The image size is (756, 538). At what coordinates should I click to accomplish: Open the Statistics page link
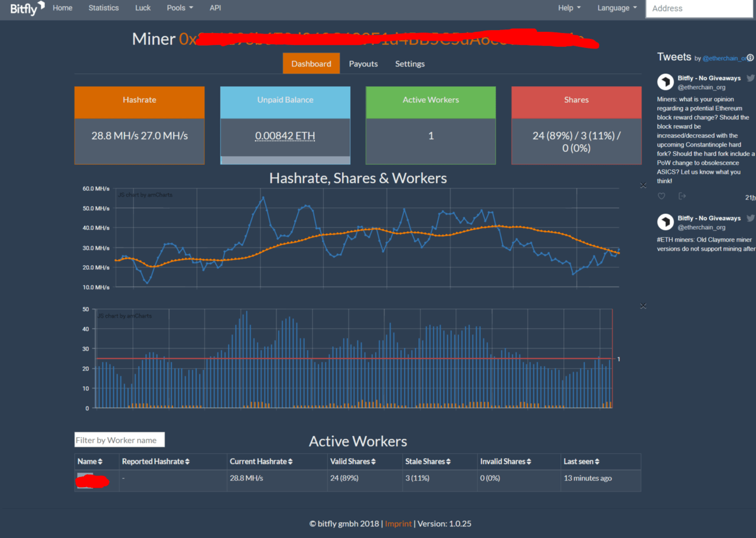pyautogui.click(x=103, y=8)
